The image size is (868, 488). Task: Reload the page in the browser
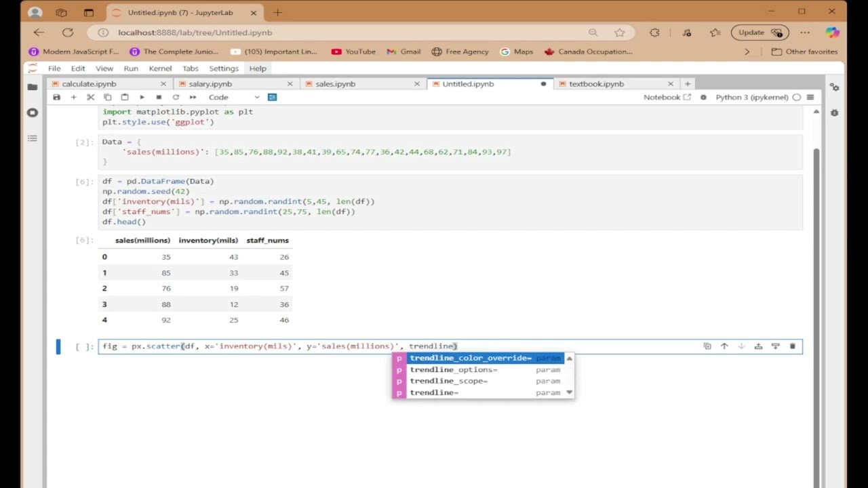(x=68, y=33)
